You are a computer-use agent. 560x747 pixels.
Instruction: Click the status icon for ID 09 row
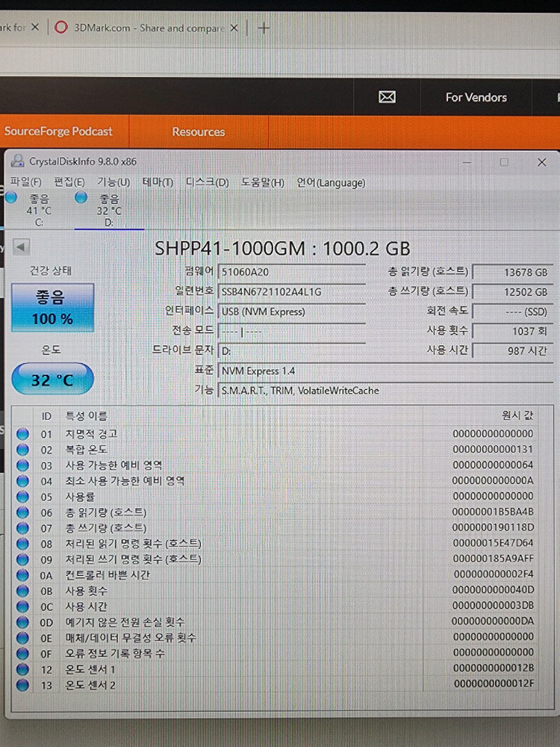22,560
